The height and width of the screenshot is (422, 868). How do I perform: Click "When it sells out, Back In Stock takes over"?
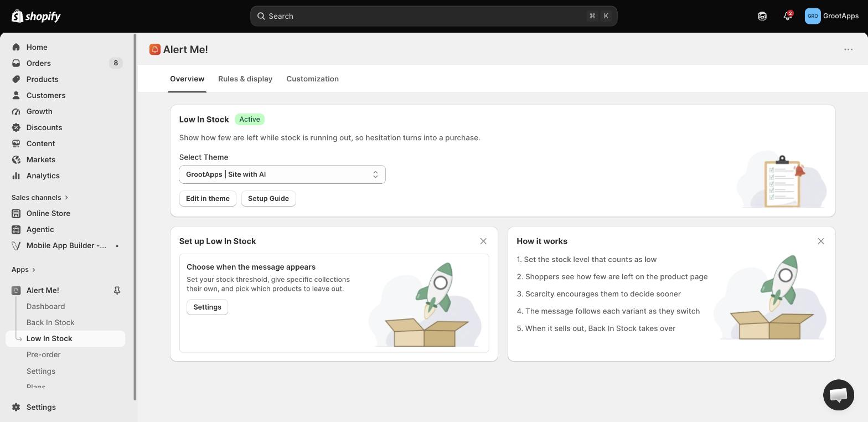pyautogui.click(x=600, y=328)
